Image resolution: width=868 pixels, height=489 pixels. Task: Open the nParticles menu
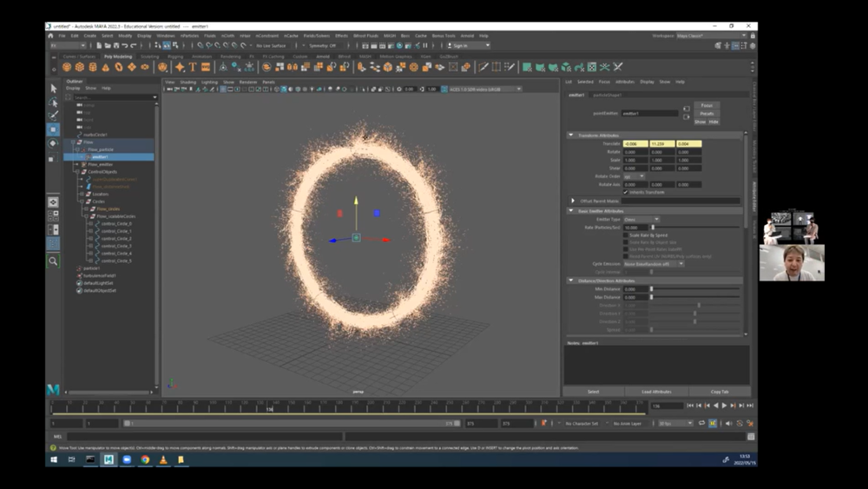189,35
